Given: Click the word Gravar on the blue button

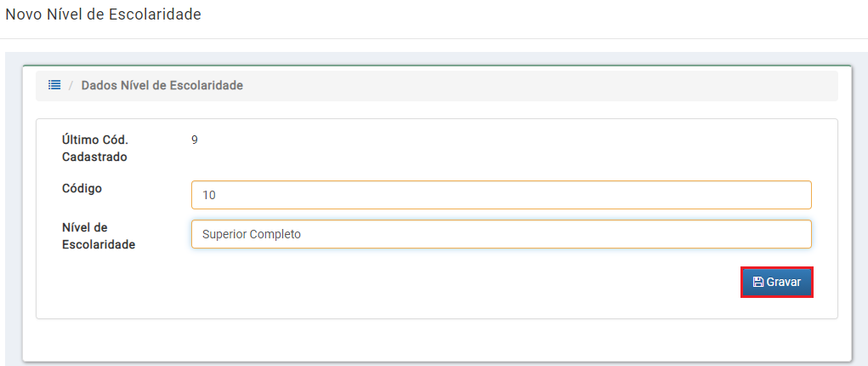Looking at the screenshot, I should [x=783, y=283].
